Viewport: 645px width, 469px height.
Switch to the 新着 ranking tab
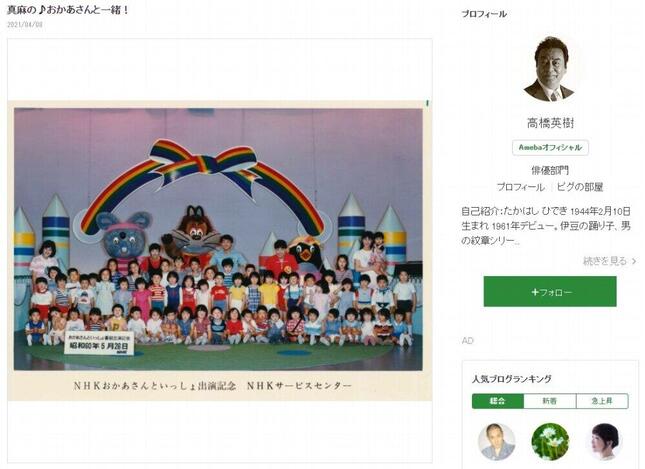coord(550,401)
